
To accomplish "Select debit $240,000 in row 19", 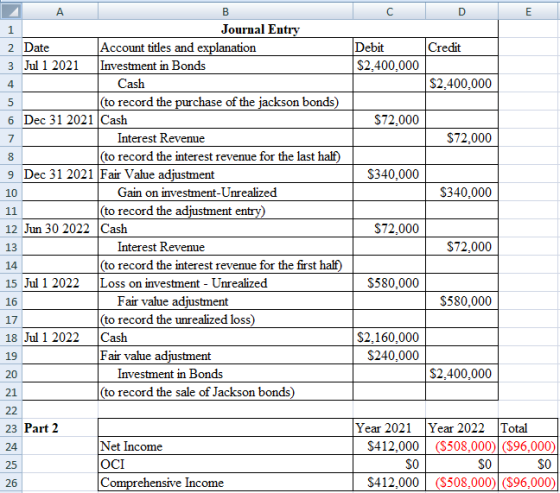I will coord(389,355).
